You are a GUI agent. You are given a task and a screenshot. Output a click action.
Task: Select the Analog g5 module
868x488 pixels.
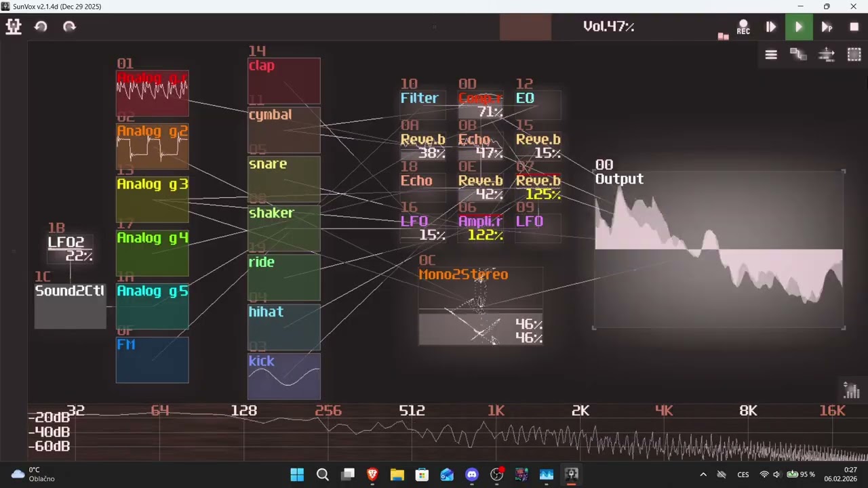click(x=153, y=306)
